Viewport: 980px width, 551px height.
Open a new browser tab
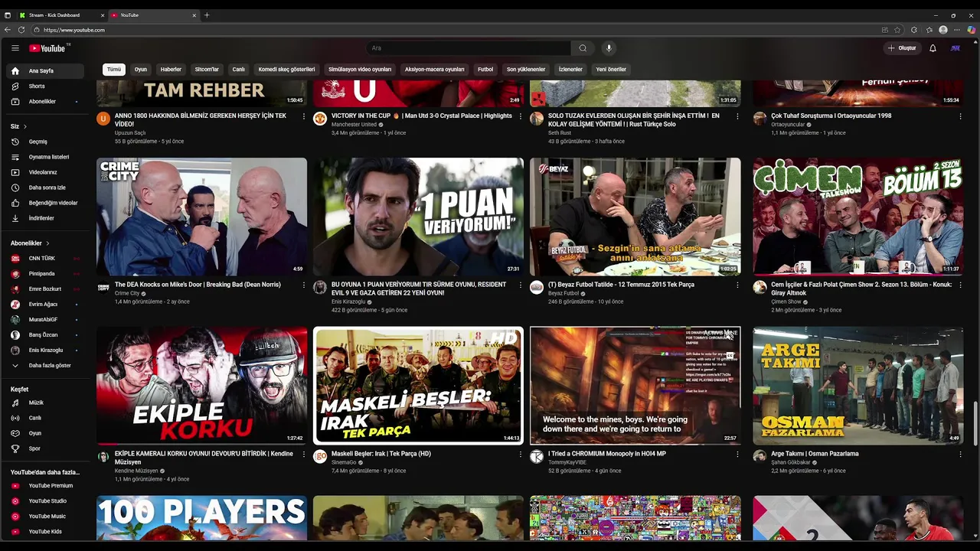tap(207, 15)
